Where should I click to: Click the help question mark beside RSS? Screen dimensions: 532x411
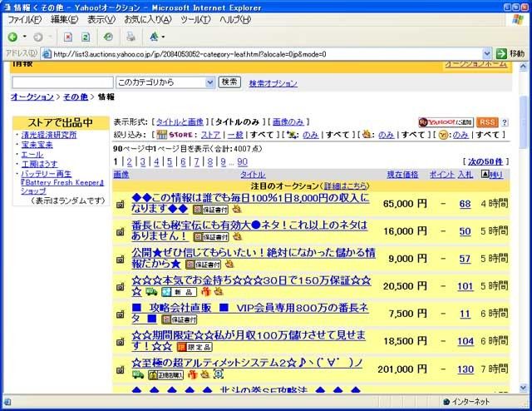click(505, 122)
